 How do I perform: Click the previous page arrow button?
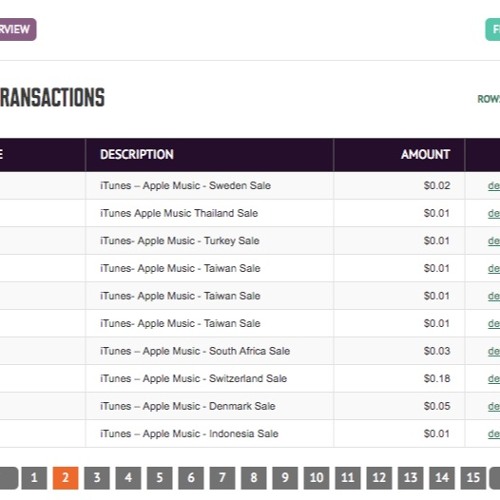pyautogui.click(x=8, y=478)
